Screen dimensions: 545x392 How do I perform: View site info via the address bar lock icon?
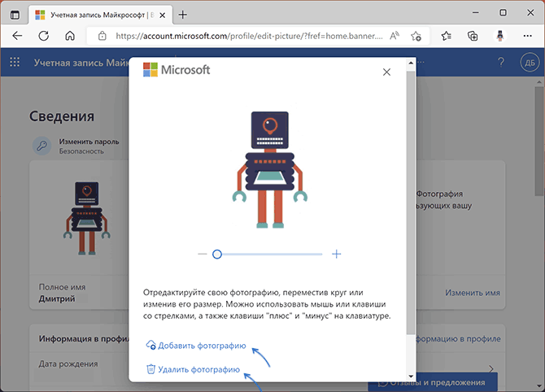click(x=102, y=36)
